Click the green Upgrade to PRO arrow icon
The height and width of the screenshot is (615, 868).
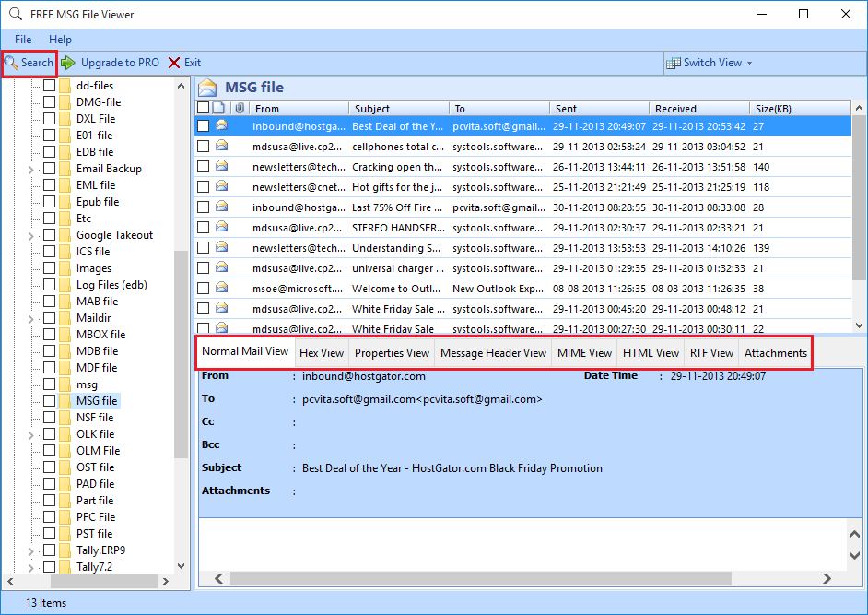(69, 63)
